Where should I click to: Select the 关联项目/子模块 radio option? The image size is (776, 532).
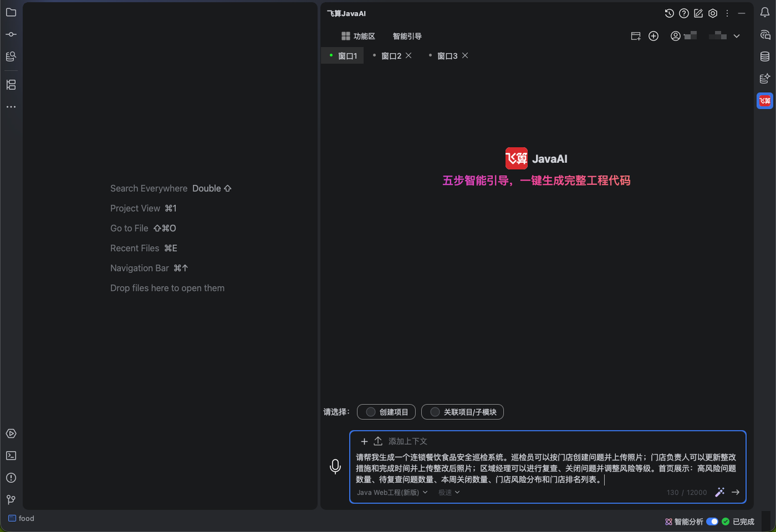463,412
